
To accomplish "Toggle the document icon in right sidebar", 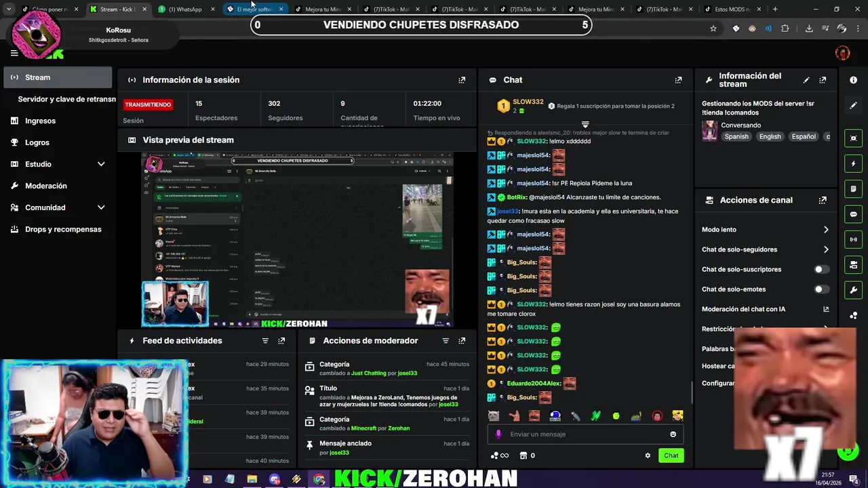I will [853, 188].
